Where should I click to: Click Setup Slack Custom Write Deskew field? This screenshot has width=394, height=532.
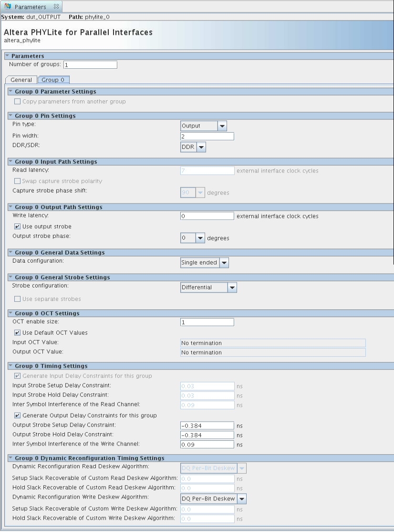[x=207, y=509]
